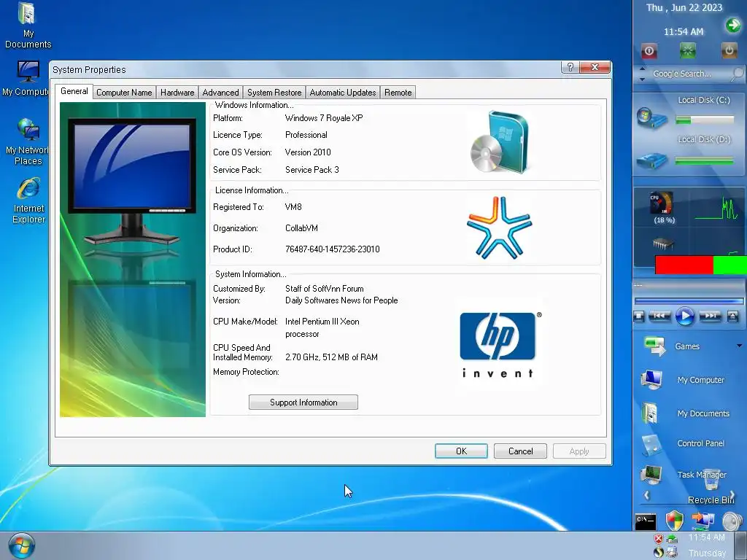This screenshot has width=747, height=560.
Task: Click the disabled Apply button
Action: tap(579, 451)
